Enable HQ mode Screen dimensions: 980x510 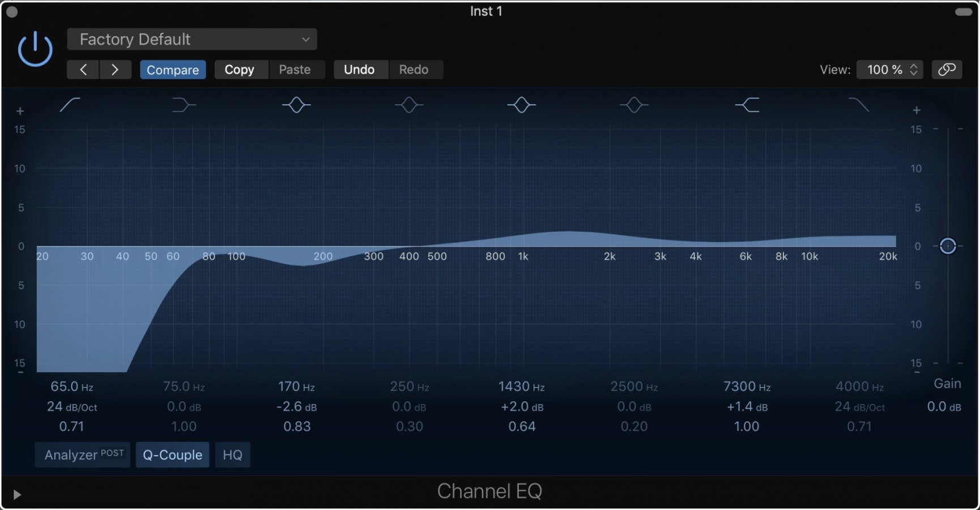[232, 454]
